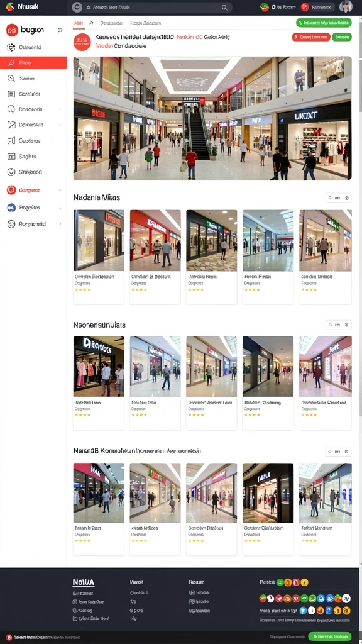Click the small green button right of red button
The width and height of the screenshot is (362, 644).
point(342,37)
